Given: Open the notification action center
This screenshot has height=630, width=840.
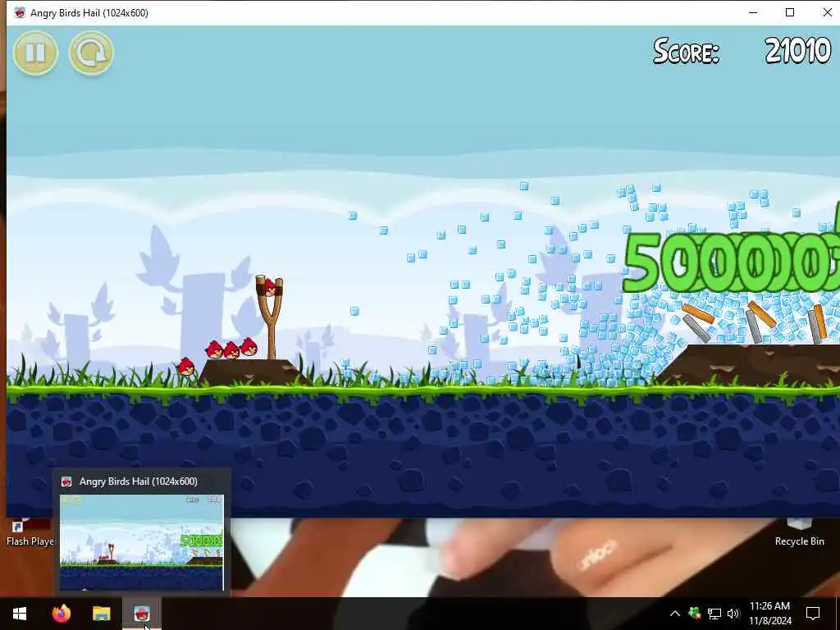Looking at the screenshot, I should tap(813, 614).
